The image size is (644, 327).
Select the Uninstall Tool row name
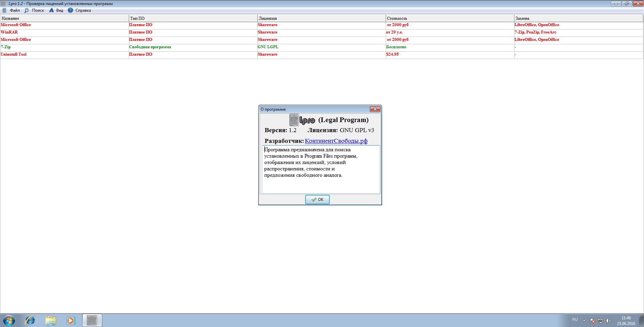click(13, 54)
